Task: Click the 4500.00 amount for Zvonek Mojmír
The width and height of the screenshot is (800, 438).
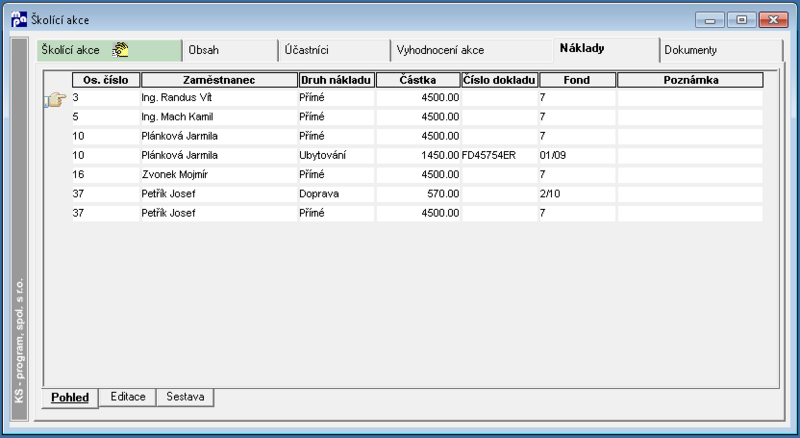Action: (x=418, y=175)
